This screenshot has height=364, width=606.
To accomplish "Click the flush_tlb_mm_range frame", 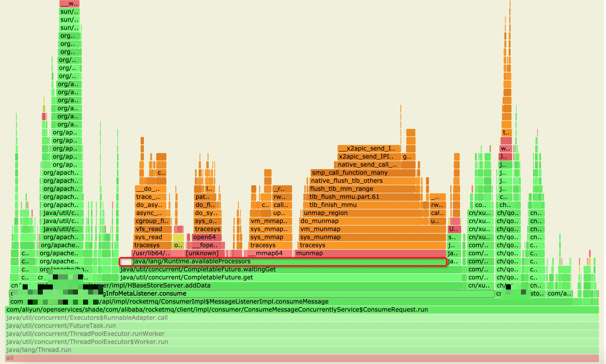I will 362,189.
